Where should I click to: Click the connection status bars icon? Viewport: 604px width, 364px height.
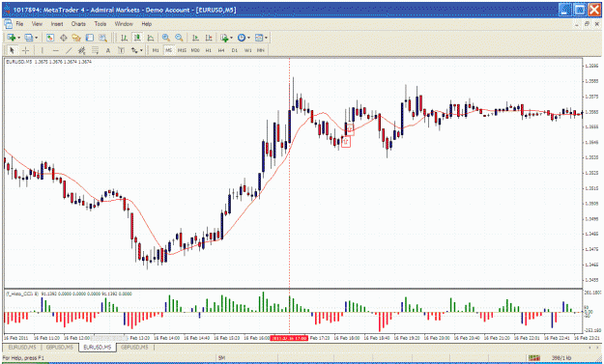click(533, 358)
